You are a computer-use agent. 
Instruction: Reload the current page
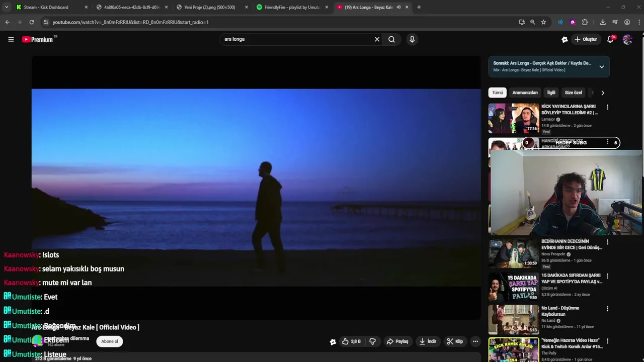point(31,22)
